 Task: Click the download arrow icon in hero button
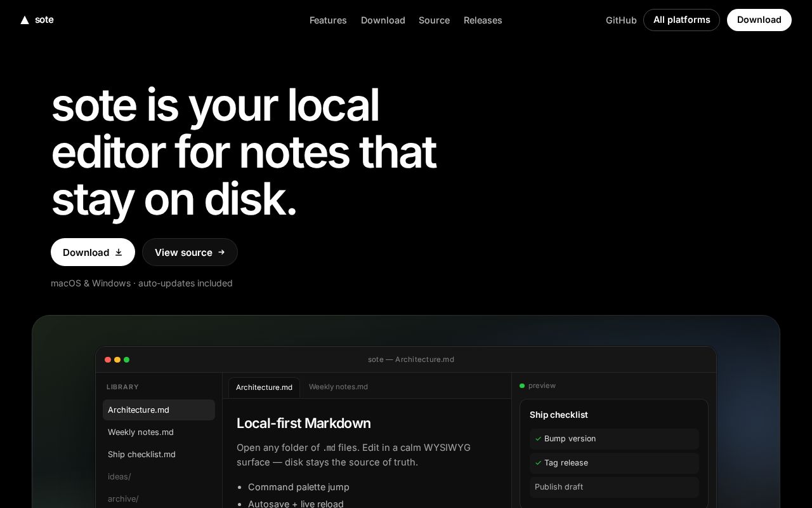pos(119,252)
